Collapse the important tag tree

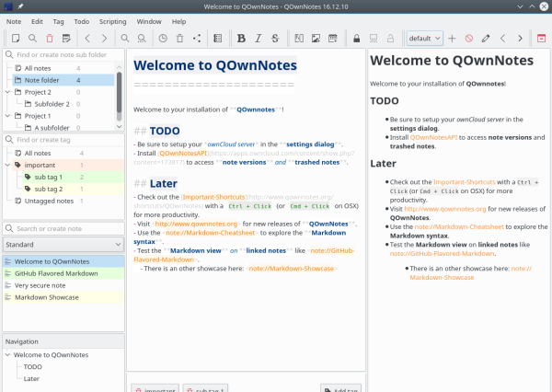point(7,165)
